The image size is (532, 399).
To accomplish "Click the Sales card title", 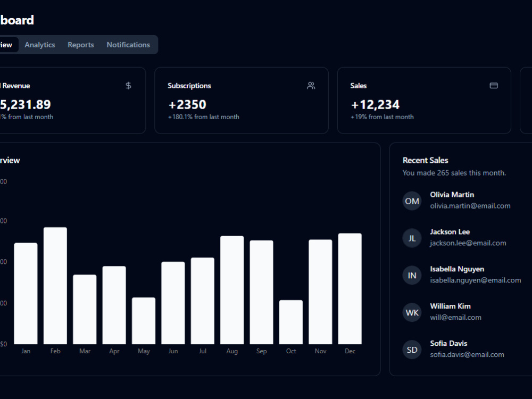I will (358, 86).
